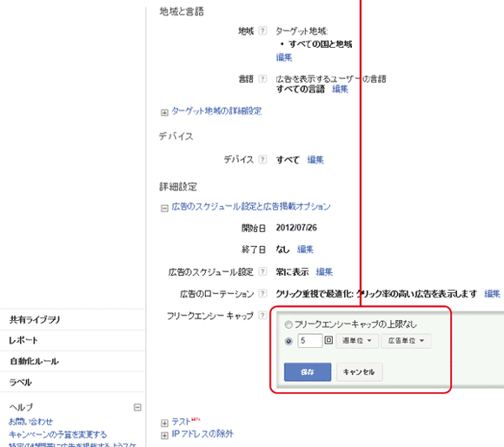This screenshot has width=504, height=447.
Task: Open help for フリークエンシー キャップ
Action: coord(262,315)
